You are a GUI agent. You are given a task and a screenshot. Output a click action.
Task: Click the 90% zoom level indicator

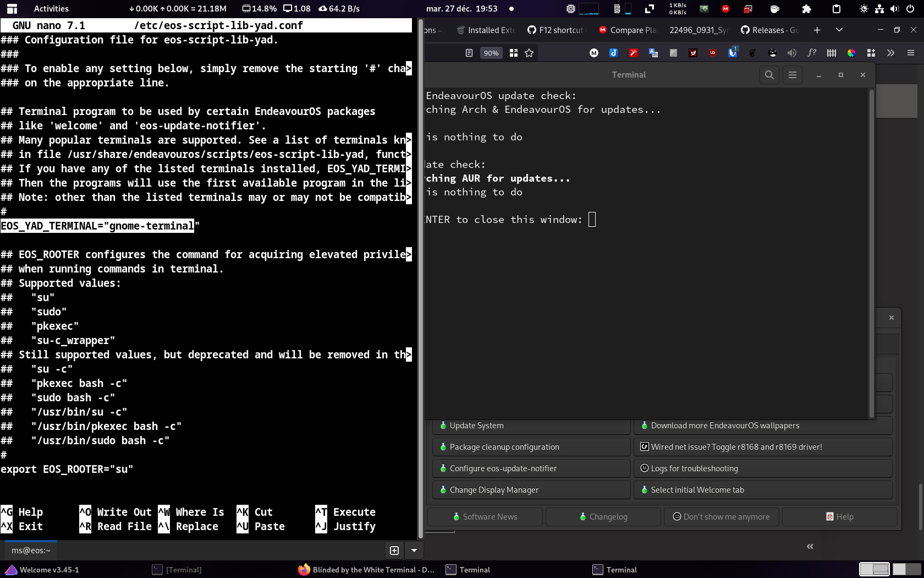pyautogui.click(x=491, y=53)
